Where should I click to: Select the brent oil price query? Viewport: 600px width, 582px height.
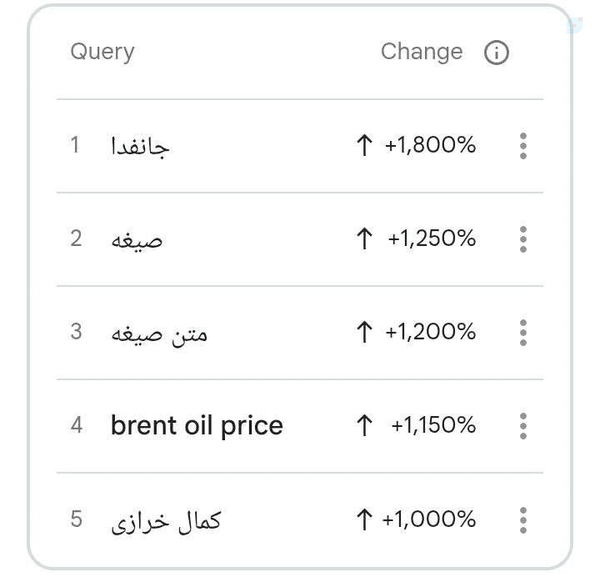[197, 426]
